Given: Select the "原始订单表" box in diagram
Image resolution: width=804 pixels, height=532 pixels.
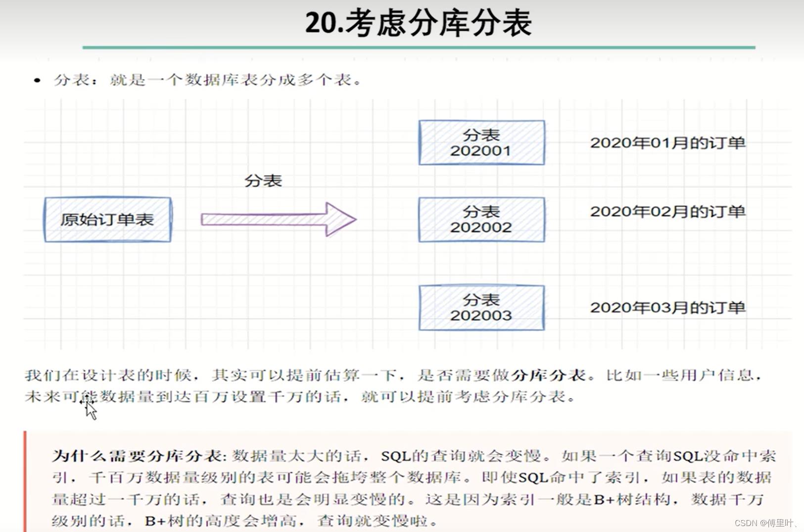Looking at the screenshot, I should click(x=108, y=220).
